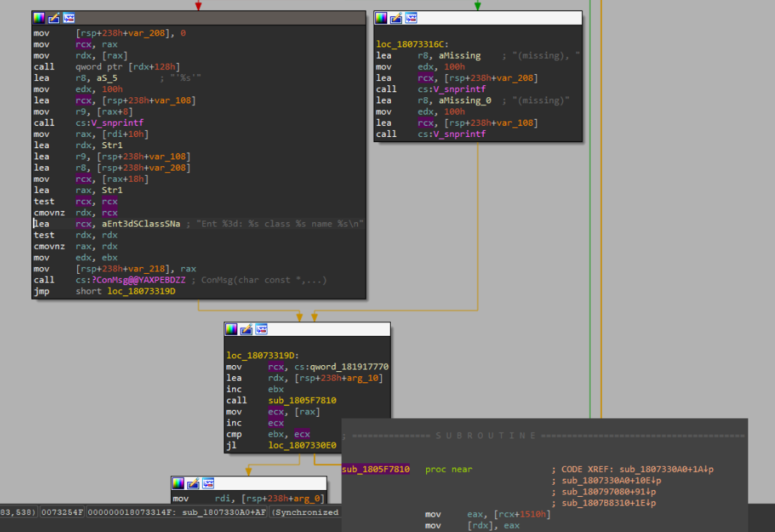The image size is (775, 532).
Task: Click the group icon on the loc_18073319D node
Action: coord(261,329)
